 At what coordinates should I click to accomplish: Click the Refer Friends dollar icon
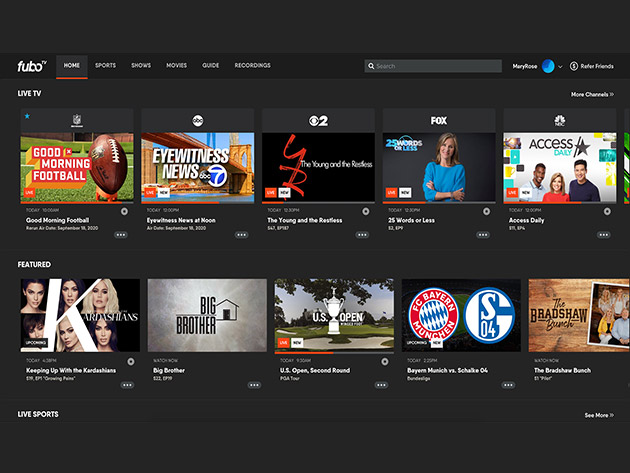pos(574,66)
